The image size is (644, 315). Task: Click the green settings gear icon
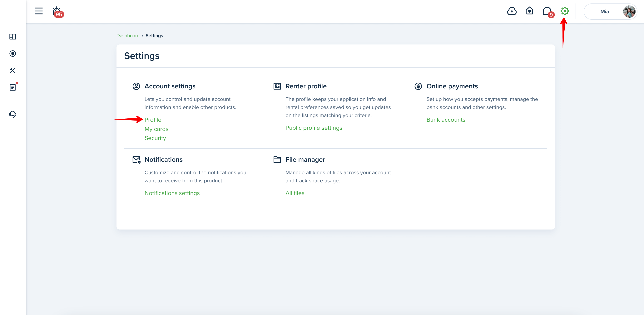point(564,11)
